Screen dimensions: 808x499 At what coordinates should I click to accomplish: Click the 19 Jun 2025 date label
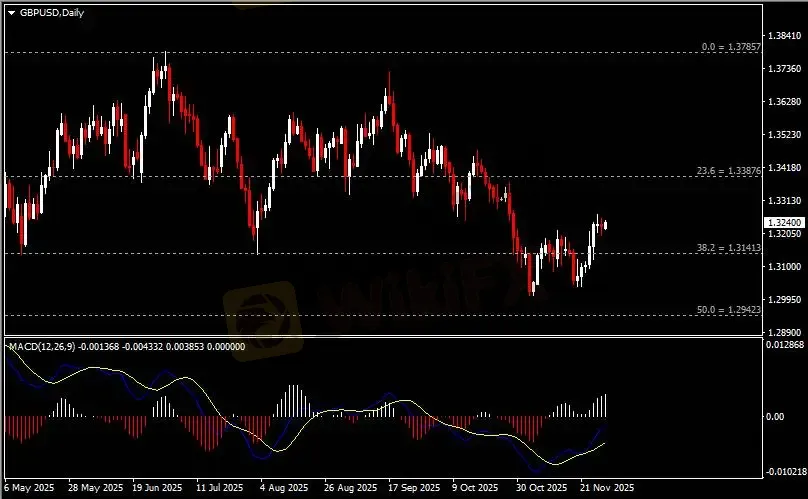tap(157, 487)
